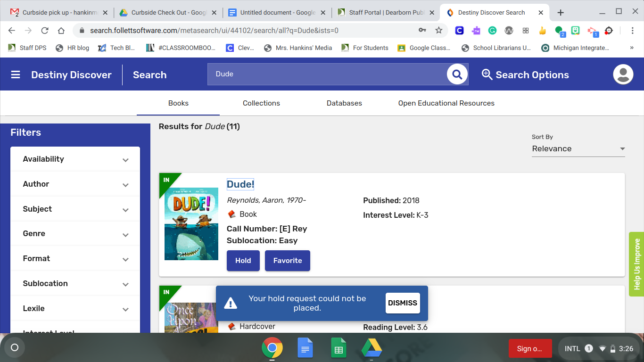This screenshot has width=644, height=362.
Task: Switch to the Untitled document tab
Action: 276,13
